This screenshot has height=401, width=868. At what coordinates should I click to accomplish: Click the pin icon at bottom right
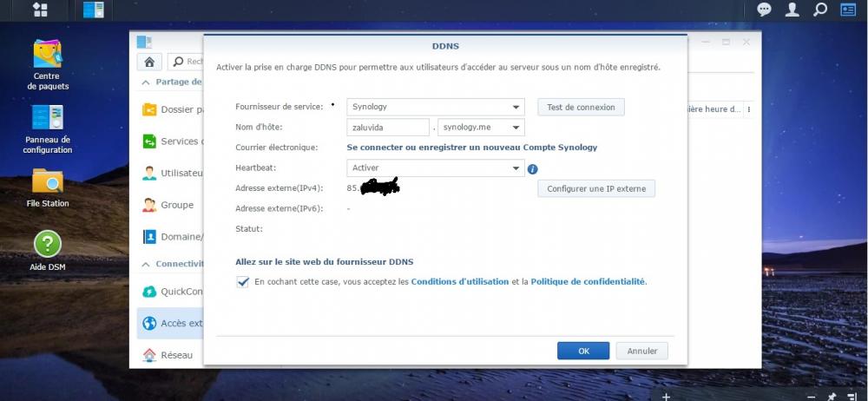tap(832, 396)
